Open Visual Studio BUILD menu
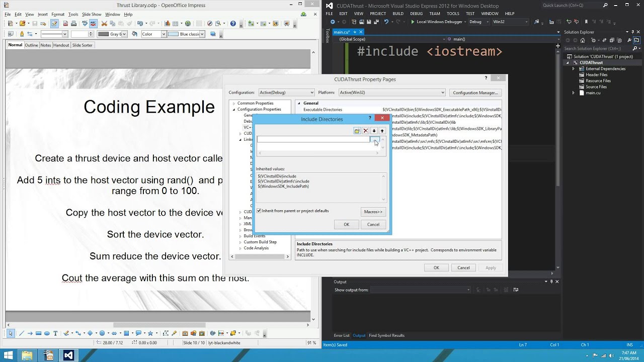644x362 pixels. tap(398, 14)
